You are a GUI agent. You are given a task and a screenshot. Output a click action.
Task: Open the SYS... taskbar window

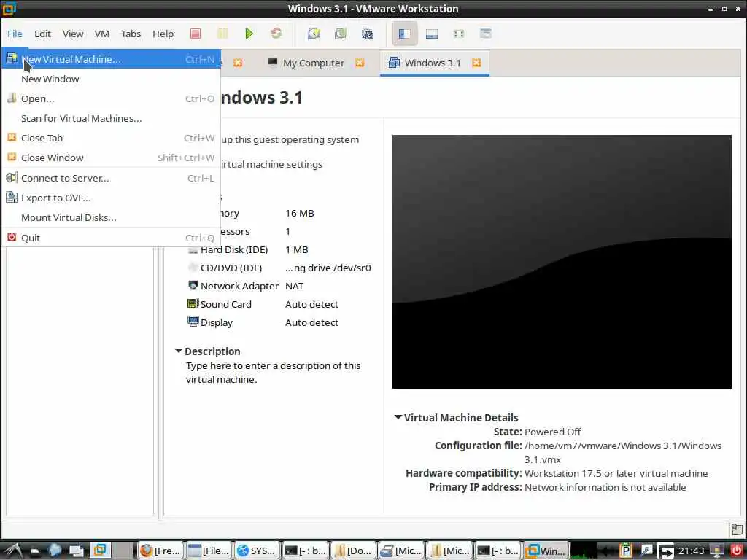(x=257, y=551)
